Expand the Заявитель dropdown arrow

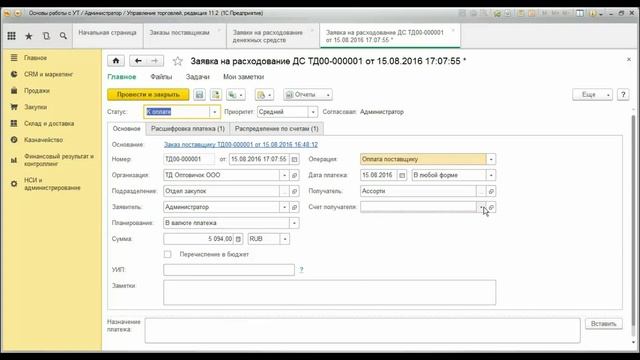click(284, 207)
